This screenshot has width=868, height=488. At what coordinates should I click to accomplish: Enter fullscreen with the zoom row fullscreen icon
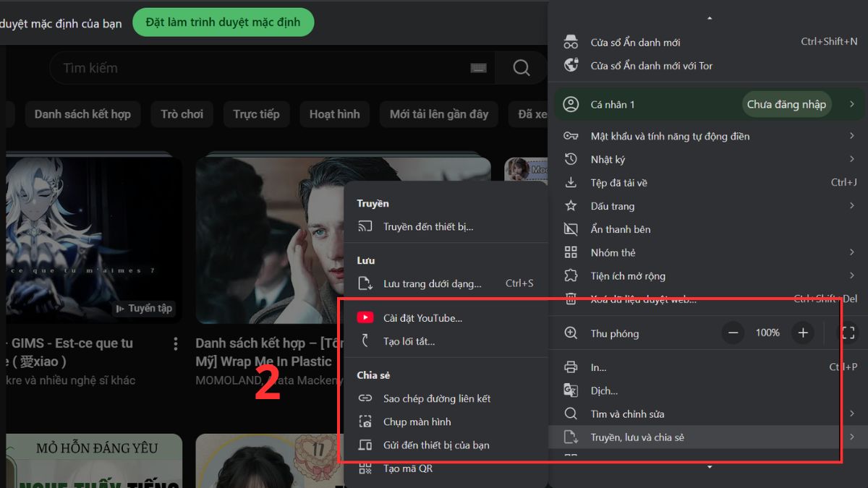coord(847,333)
